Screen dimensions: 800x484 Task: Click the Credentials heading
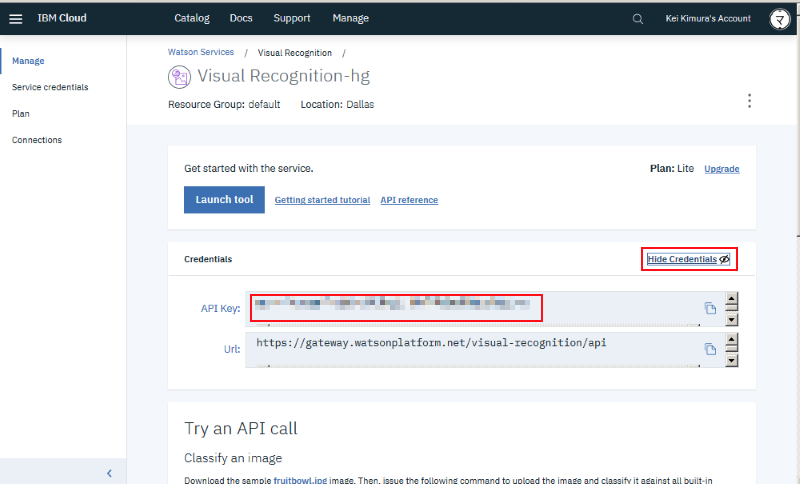(208, 259)
